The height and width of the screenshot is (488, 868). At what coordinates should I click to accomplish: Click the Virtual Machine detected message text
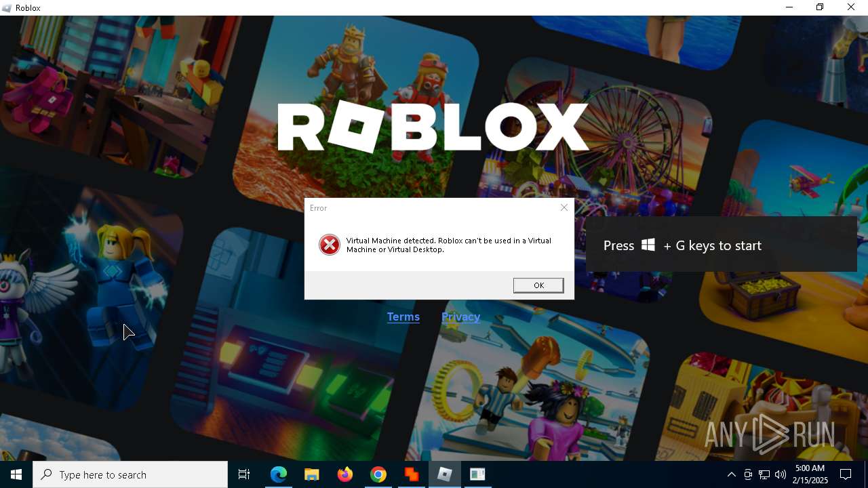click(x=449, y=245)
